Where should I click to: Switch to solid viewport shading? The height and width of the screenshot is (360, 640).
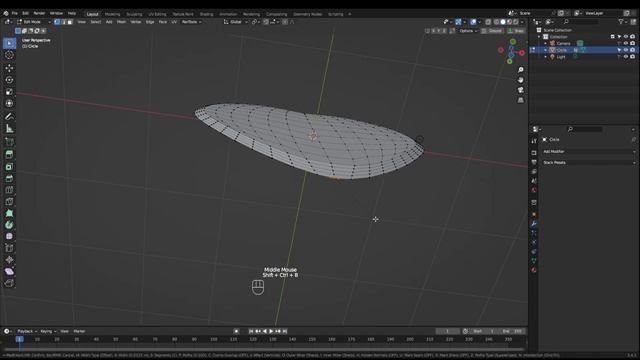[503, 22]
